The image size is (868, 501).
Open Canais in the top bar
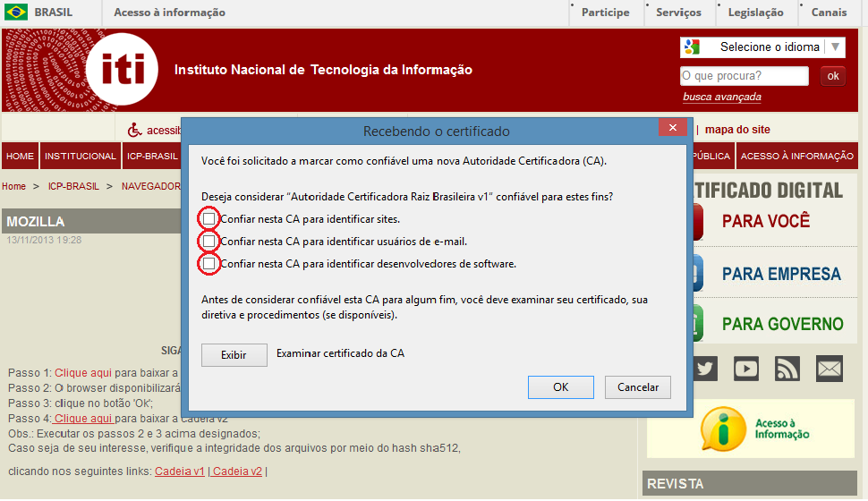[829, 13]
